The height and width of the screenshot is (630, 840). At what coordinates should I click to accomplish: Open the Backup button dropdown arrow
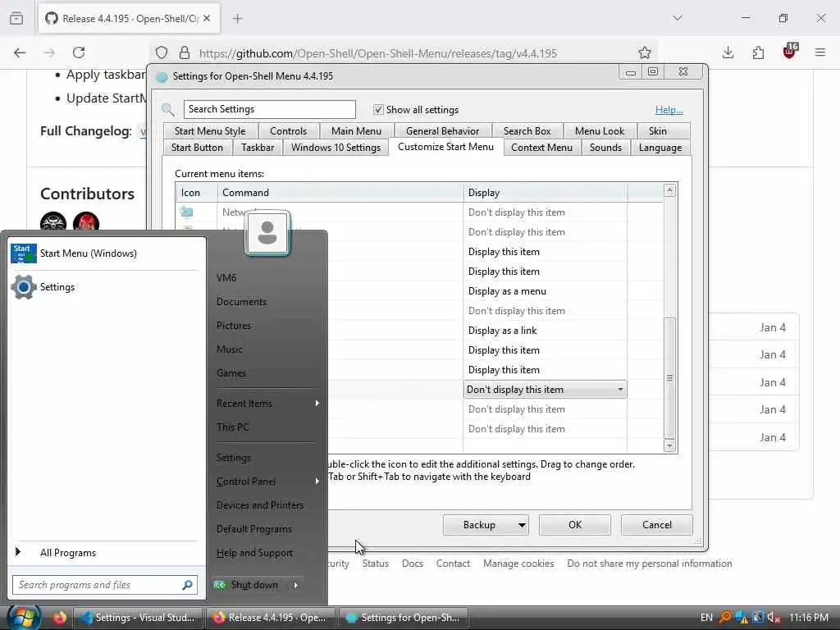tap(522, 525)
